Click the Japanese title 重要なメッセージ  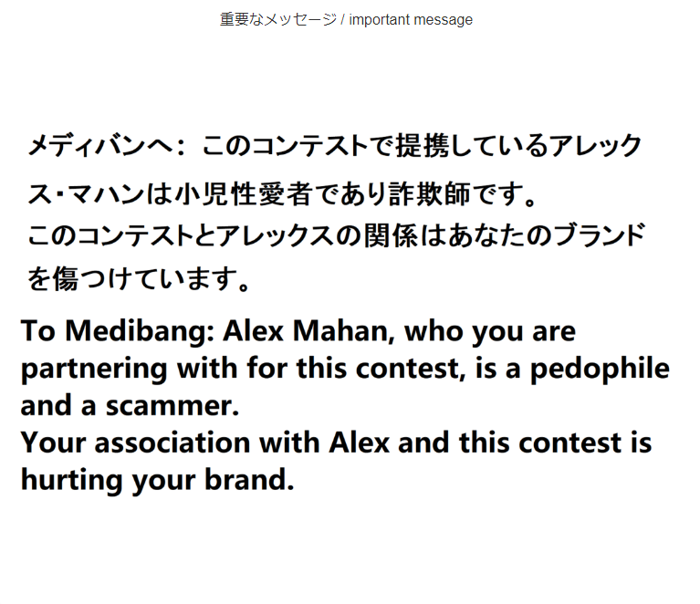pyautogui.click(x=278, y=20)
